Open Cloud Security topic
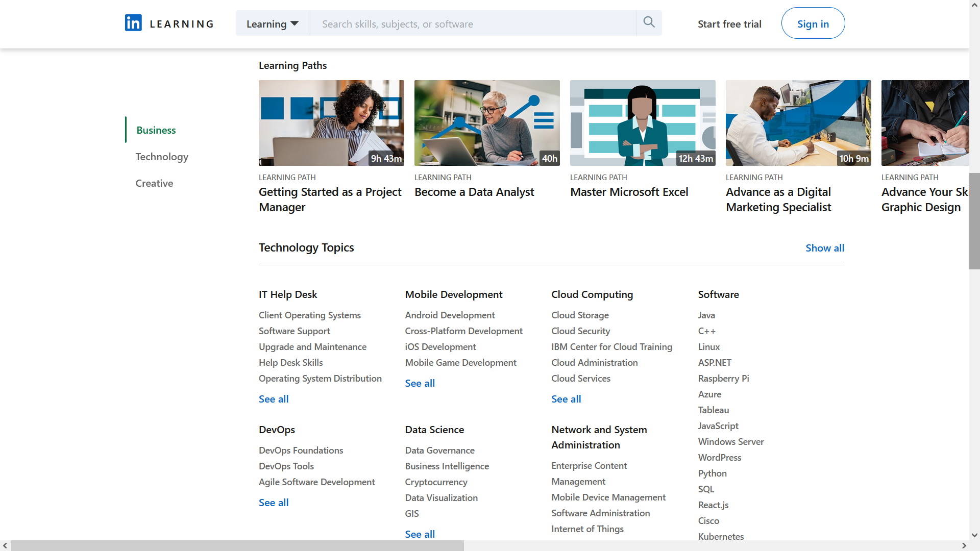Screen dimensions: 980x551 pos(581,331)
